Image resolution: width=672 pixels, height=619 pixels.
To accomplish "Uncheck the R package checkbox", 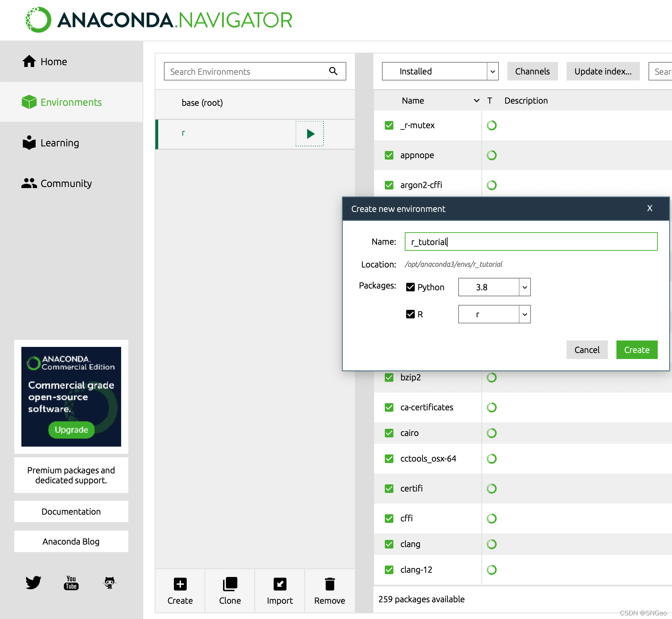I will [410, 314].
